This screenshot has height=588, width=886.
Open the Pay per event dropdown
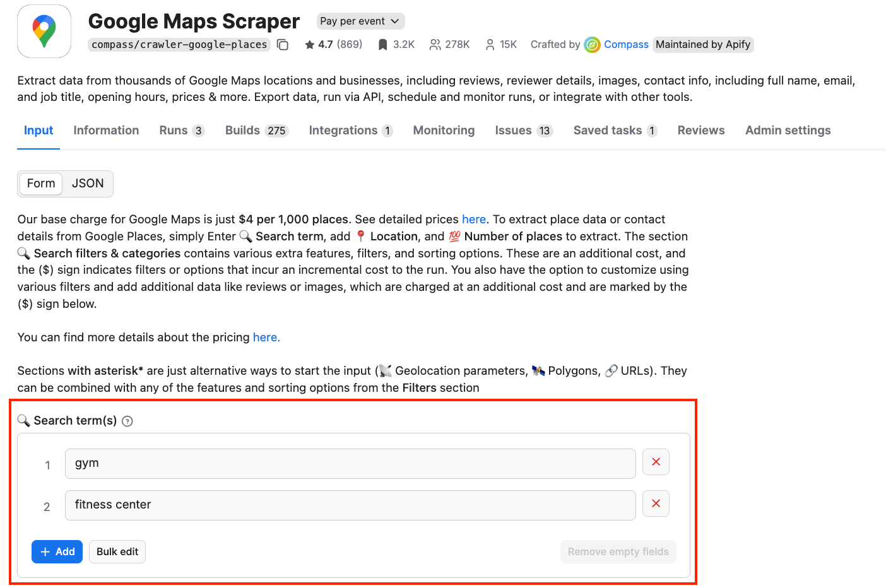tap(360, 21)
